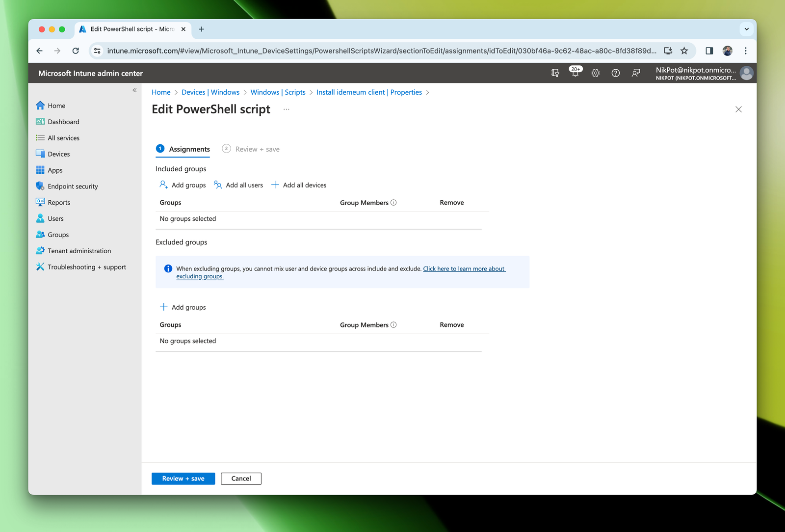
Task: Go to Devices in sidebar
Action: (x=58, y=154)
